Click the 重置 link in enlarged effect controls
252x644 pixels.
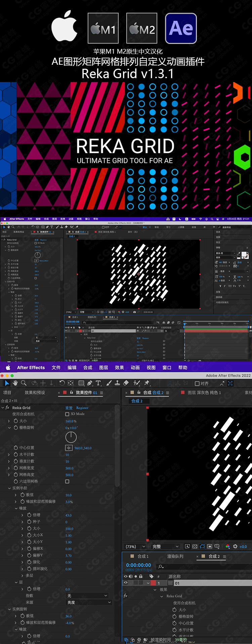pyautogui.click(x=69, y=408)
